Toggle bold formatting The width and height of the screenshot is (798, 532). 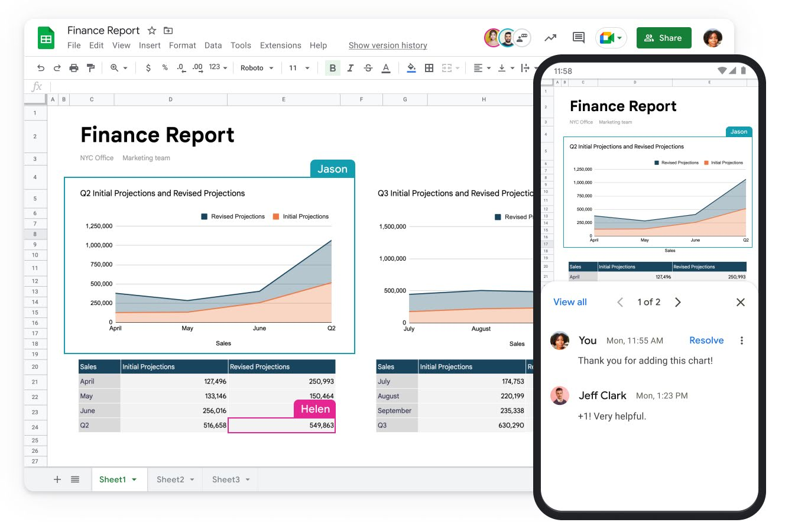[x=332, y=67]
